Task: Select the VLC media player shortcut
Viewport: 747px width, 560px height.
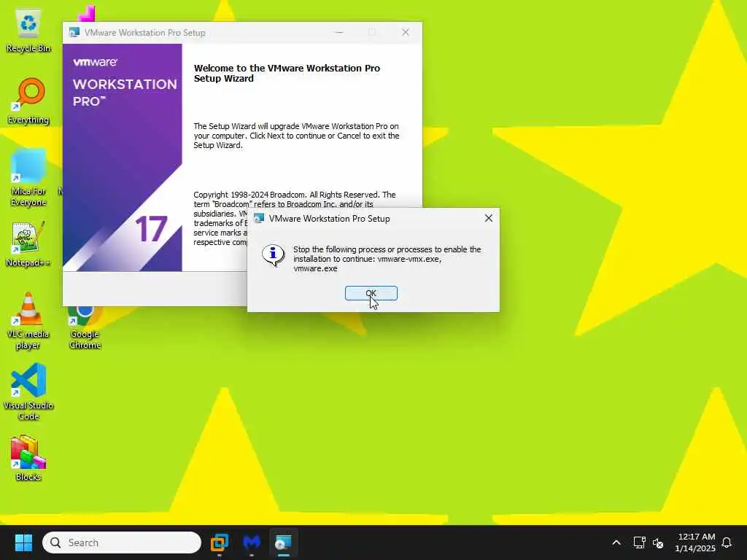Action: tap(28, 321)
